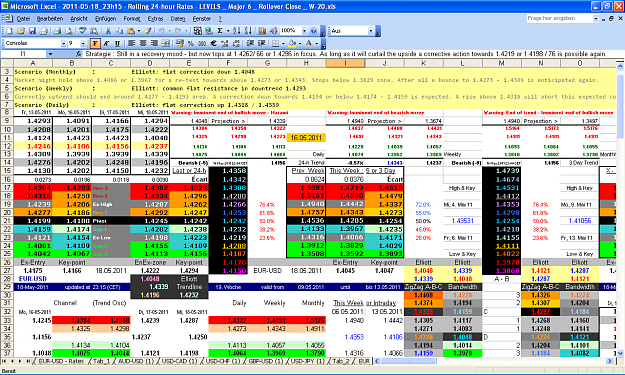Image resolution: width=625 pixels, height=375 pixels.
Task: Toggle centered text alignment
Action: click(x=143, y=43)
